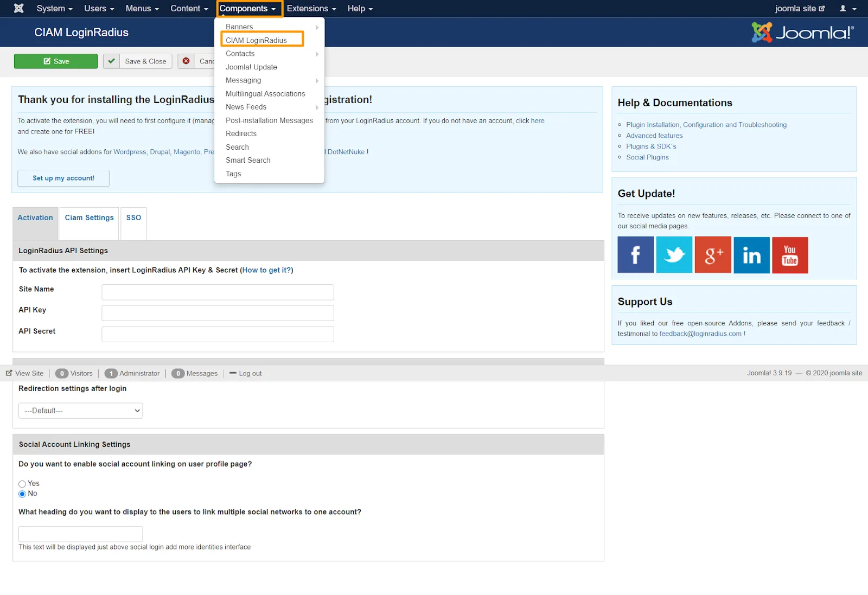
Task: Click the Joomla! brand logo at top right
Action: click(x=802, y=33)
